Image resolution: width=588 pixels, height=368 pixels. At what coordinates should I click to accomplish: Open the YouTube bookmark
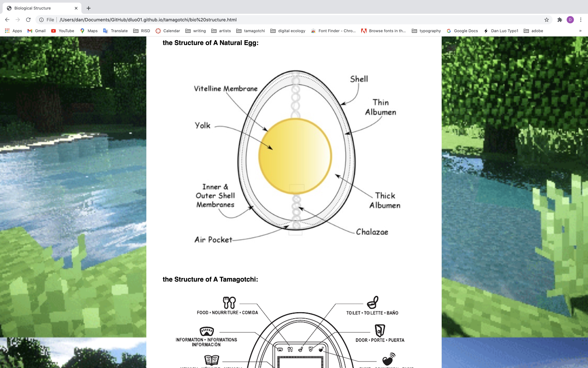click(x=63, y=31)
